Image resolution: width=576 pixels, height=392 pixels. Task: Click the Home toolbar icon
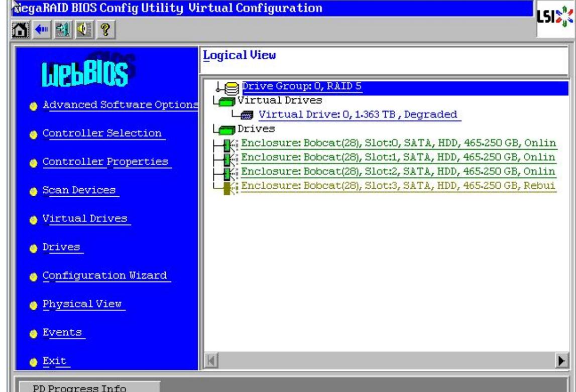click(20, 30)
